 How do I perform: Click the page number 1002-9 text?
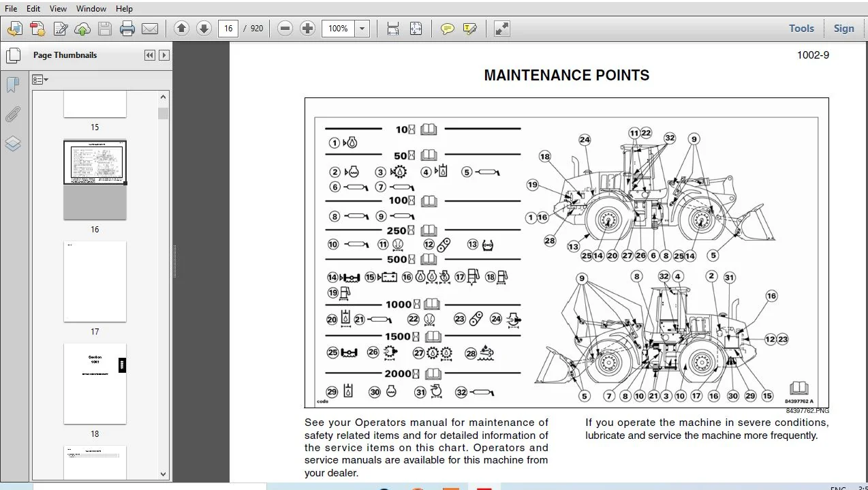813,55
